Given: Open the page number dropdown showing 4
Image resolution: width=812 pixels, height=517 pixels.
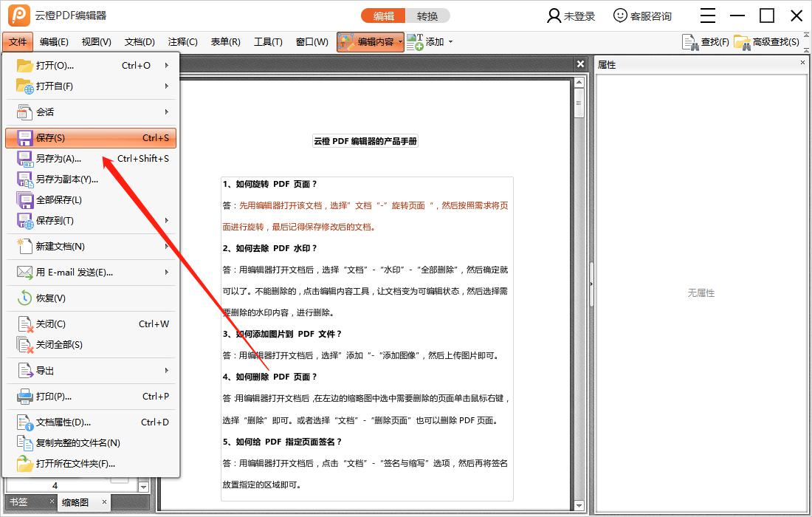Looking at the screenshot, I should (143, 487).
